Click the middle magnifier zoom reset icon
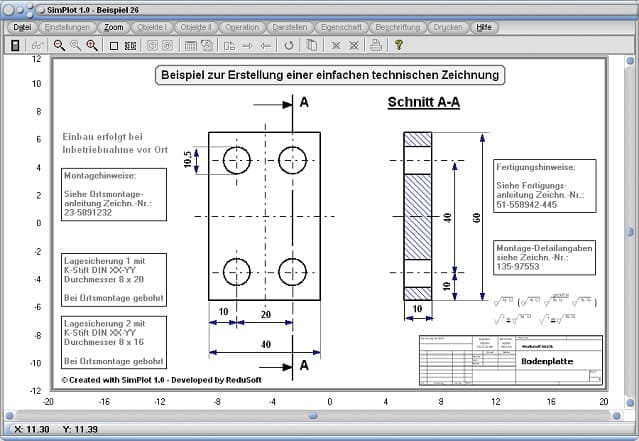The height and width of the screenshot is (441, 639). coord(76,45)
